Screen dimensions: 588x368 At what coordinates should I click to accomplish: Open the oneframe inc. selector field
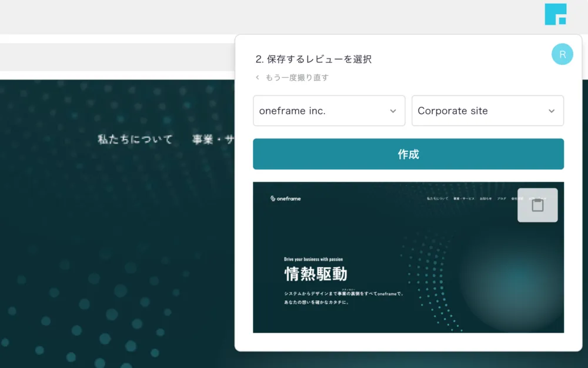pyautogui.click(x=320, y=111)
